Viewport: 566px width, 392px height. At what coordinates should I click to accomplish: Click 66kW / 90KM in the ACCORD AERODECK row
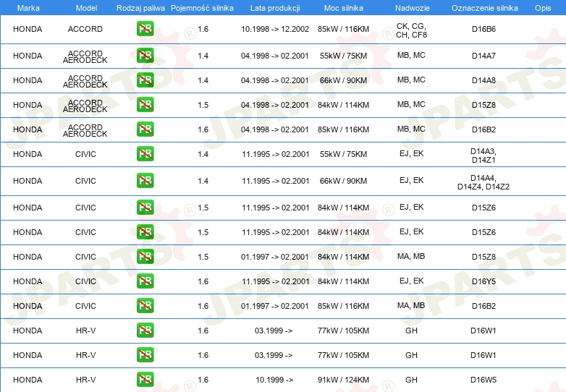click(343, 80)
